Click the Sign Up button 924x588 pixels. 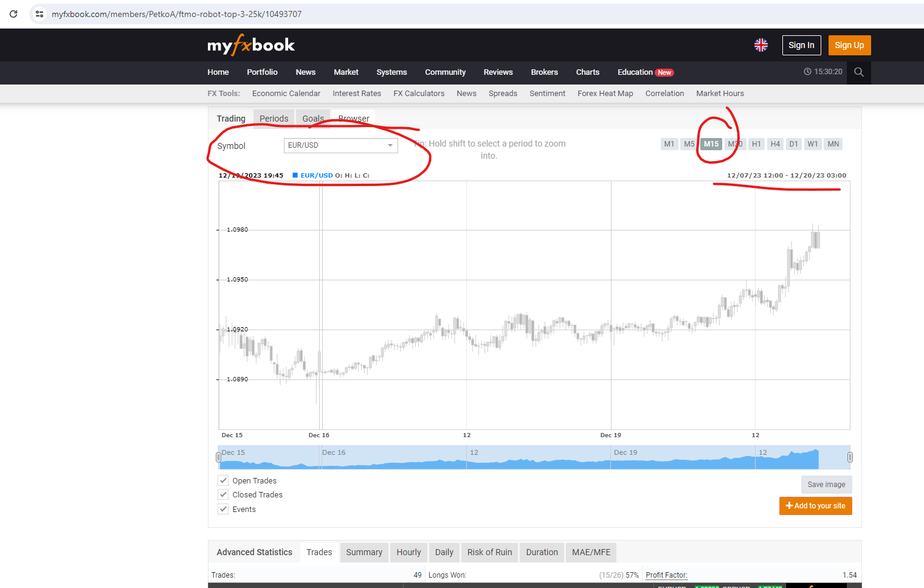(x=849, y=45)
